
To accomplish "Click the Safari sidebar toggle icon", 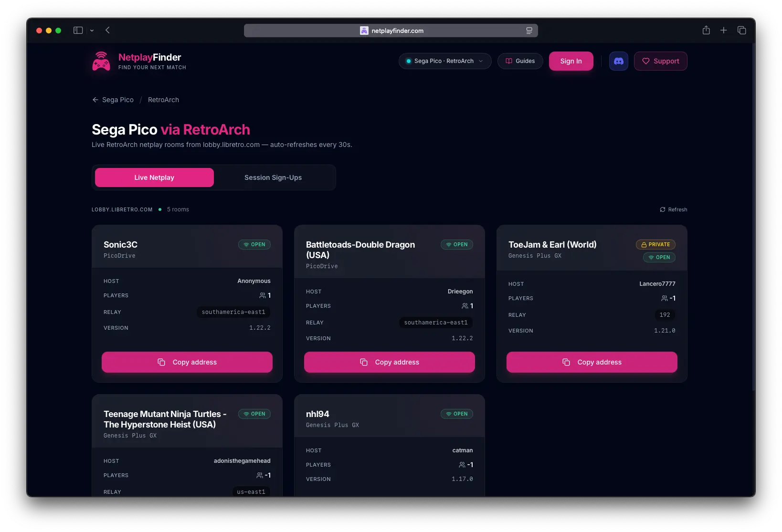I will tap(78, 30).
